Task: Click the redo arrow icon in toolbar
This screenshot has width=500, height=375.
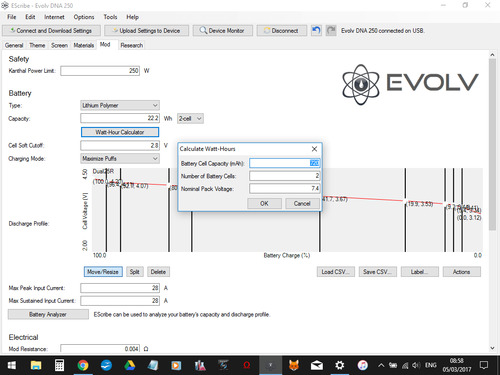Action: 331,31
